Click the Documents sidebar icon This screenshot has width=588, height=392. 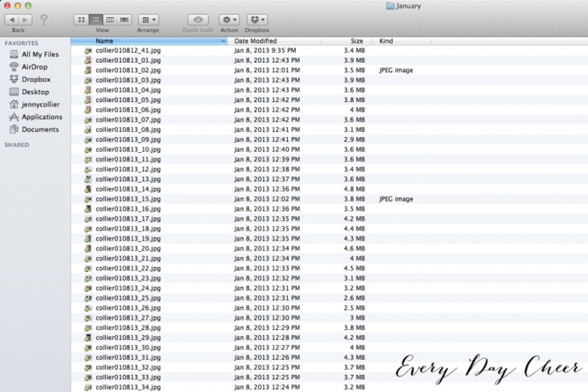tap(14, 130)
